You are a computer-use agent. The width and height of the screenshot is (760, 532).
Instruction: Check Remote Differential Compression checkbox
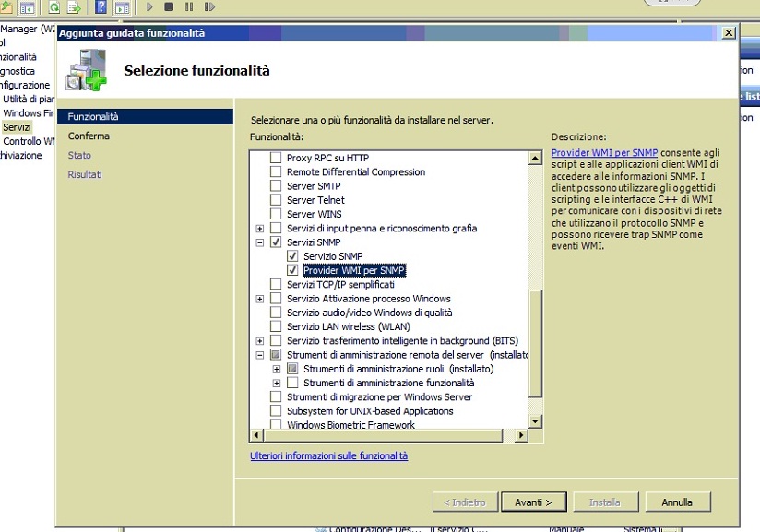(276, 172)
